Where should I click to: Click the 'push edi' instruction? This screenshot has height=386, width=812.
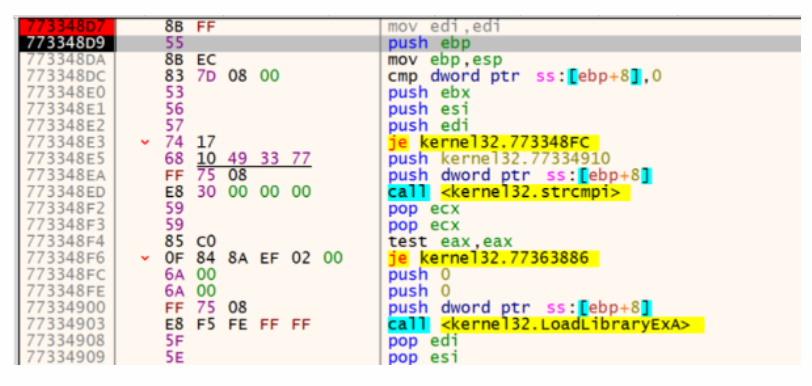click(x=428, y=126)
